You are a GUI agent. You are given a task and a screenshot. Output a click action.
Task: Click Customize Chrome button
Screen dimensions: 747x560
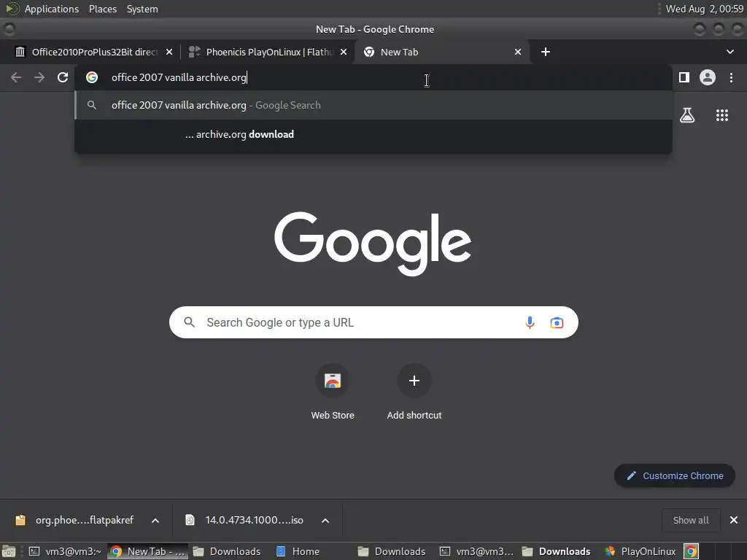point(675,475)
